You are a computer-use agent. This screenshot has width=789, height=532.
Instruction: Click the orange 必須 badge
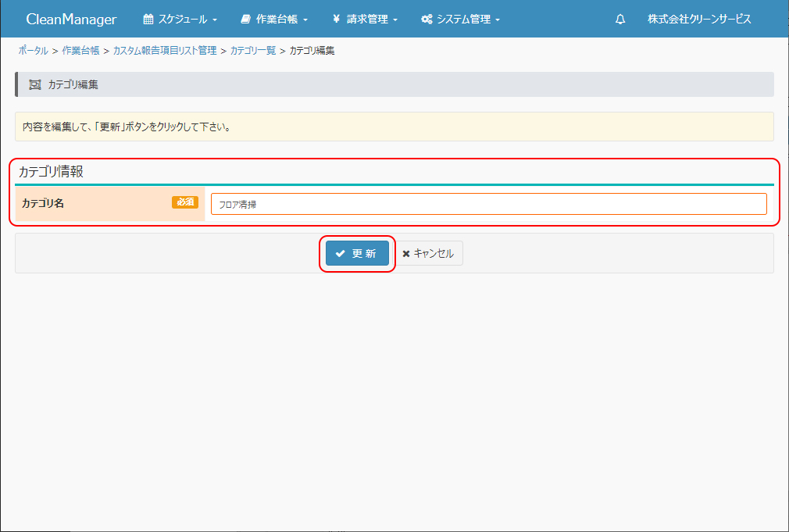[x=185, y=202]
